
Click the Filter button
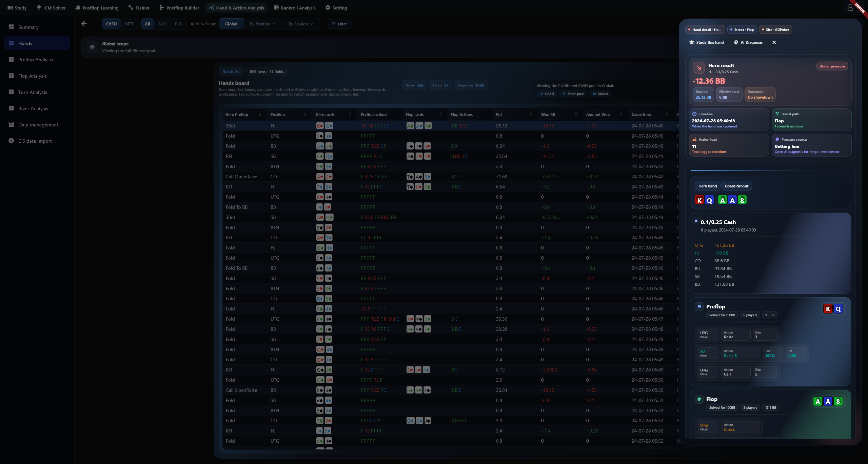[339, 24]
